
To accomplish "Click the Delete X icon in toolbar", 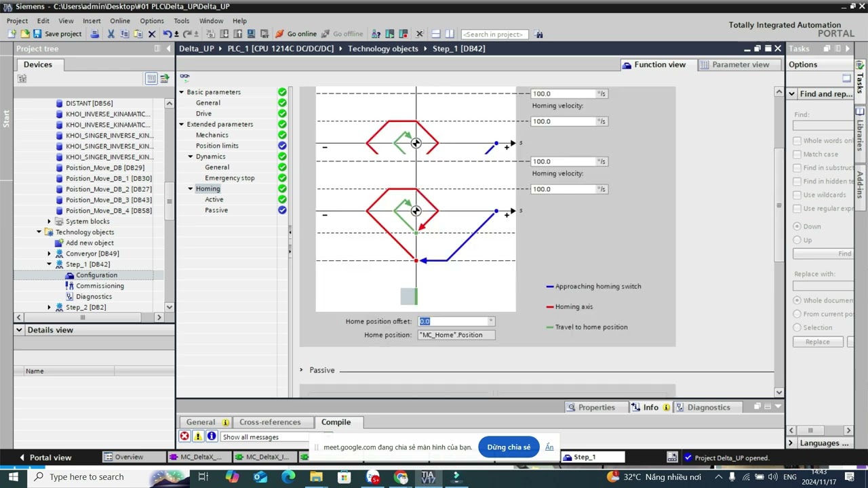I will click(x=152, y=34).
